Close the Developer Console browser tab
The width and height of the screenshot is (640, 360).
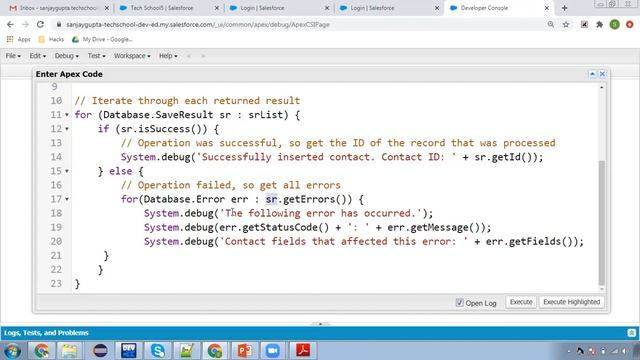(x=547, y=8)
